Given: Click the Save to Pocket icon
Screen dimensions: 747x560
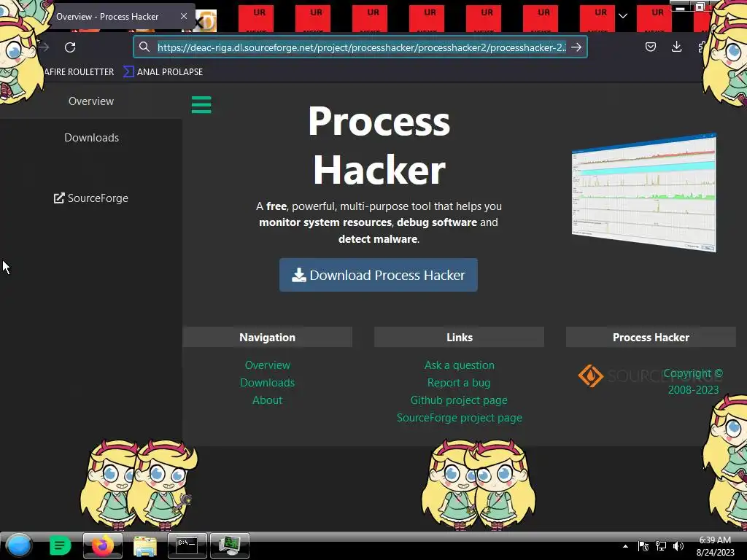Looking at the screenshot, I should coord(650,47).
